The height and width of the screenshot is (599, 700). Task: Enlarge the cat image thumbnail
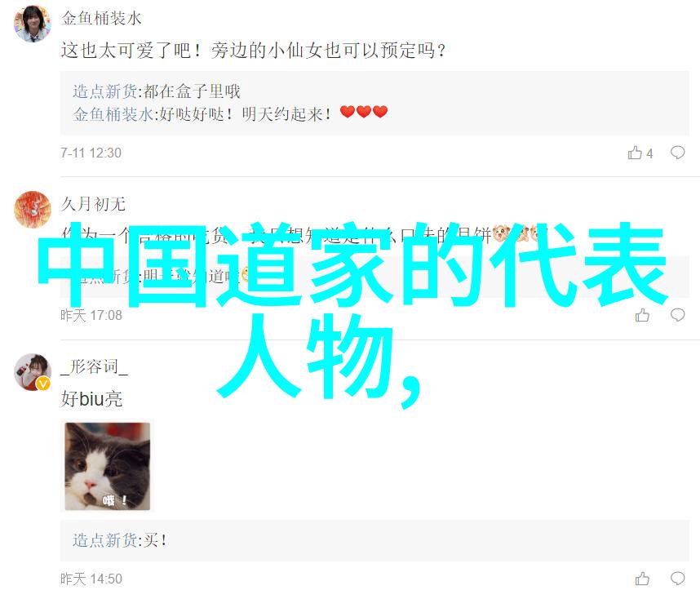coord(107,466)
